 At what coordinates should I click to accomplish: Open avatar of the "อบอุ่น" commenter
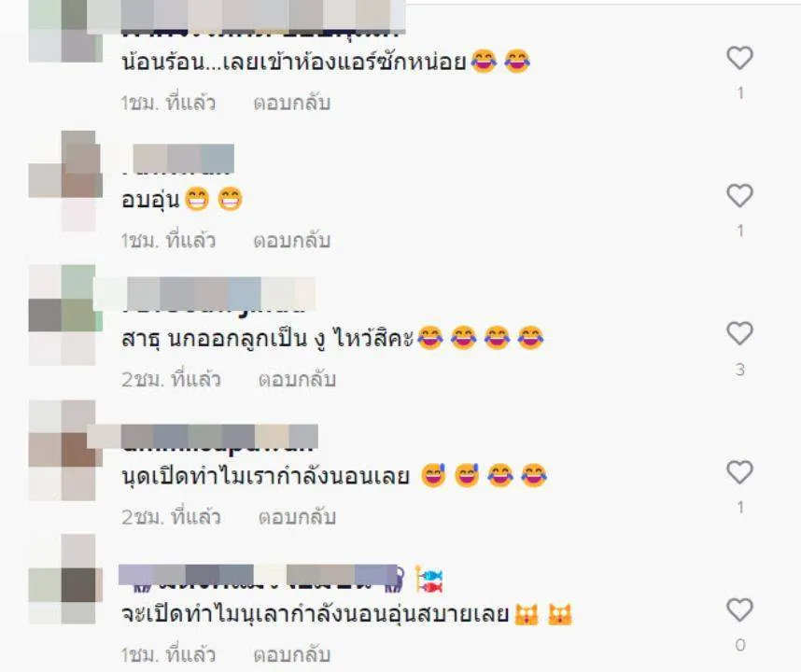pos(64,181)
